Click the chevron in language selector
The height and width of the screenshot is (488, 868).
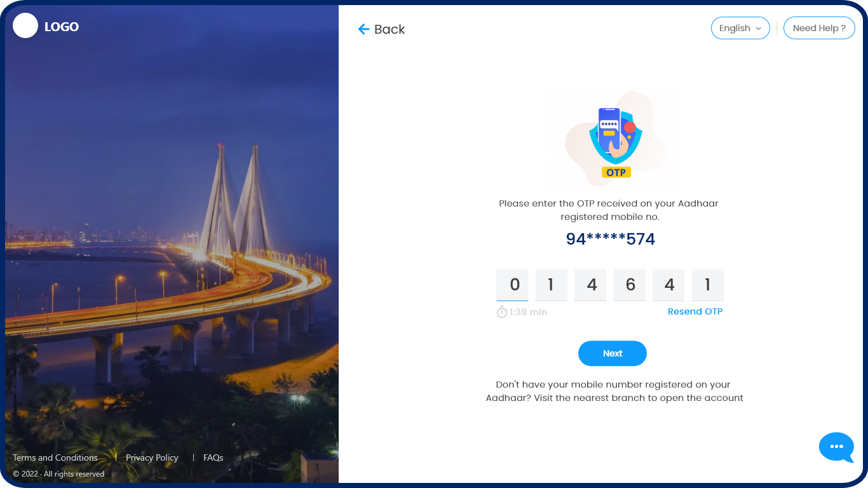(758, 29)
